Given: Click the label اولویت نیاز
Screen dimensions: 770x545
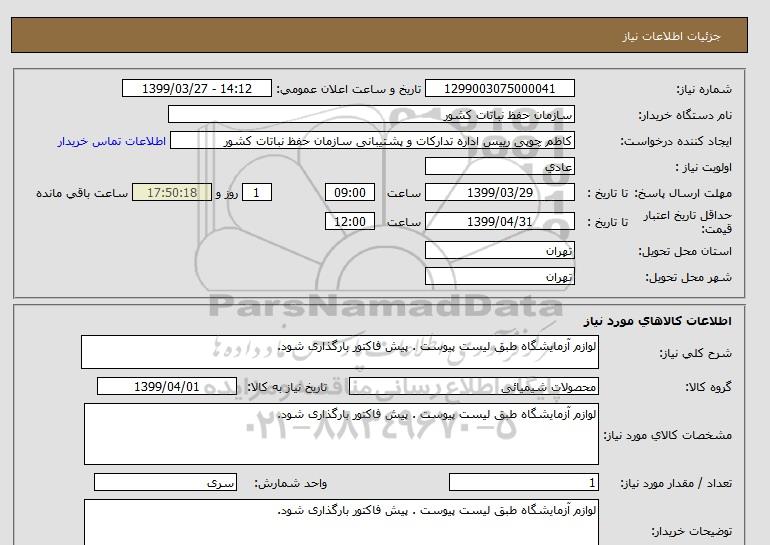Looking at the screenshot, I should tap(704, 167).
